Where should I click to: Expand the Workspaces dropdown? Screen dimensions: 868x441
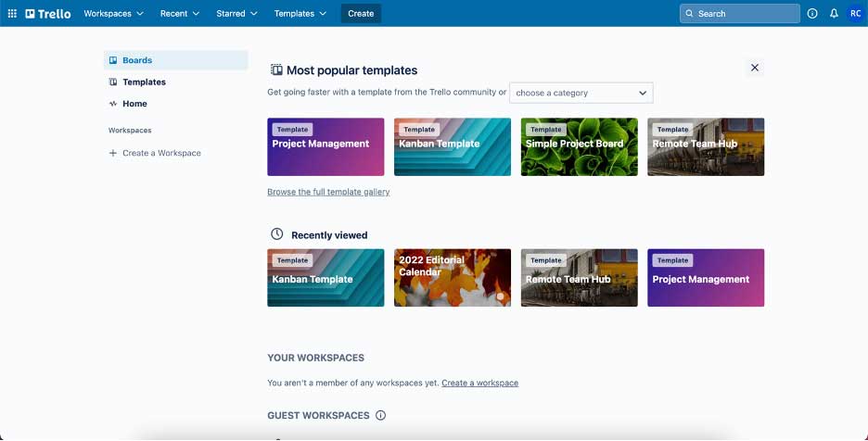113,13
